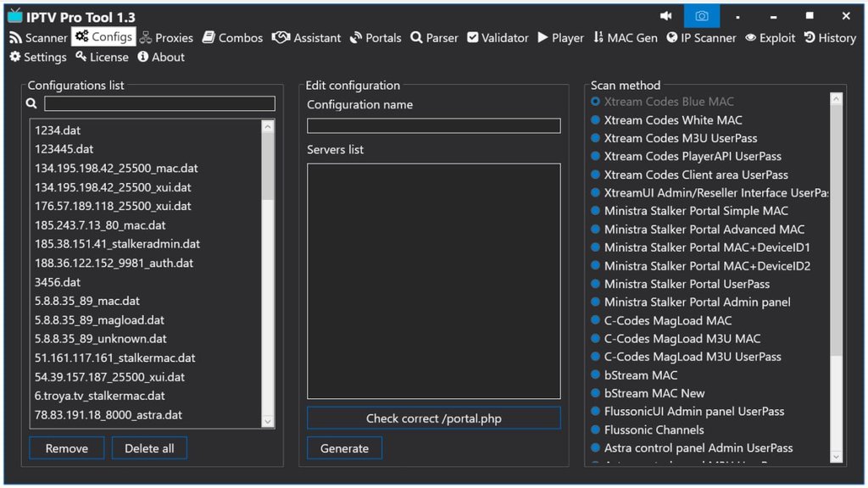Open the Exploit tab
The image size is (868, 488).
pyautogui.click(x=770, y=37)
